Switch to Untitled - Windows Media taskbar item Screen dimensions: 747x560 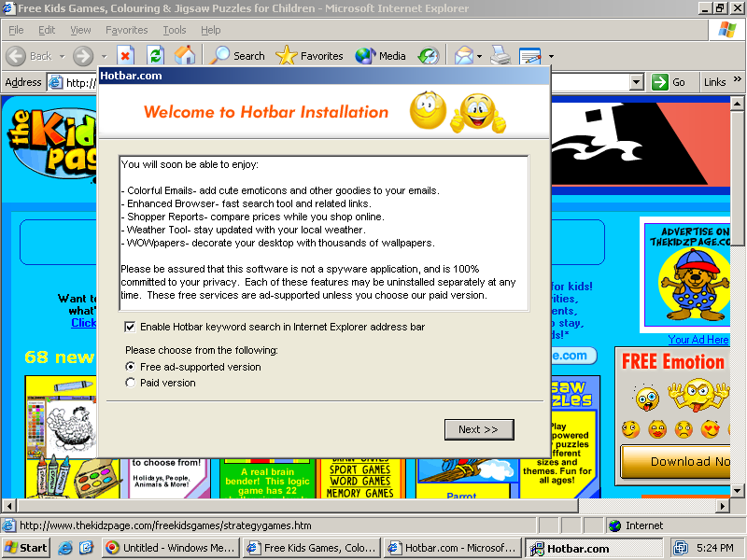(170, 548)
